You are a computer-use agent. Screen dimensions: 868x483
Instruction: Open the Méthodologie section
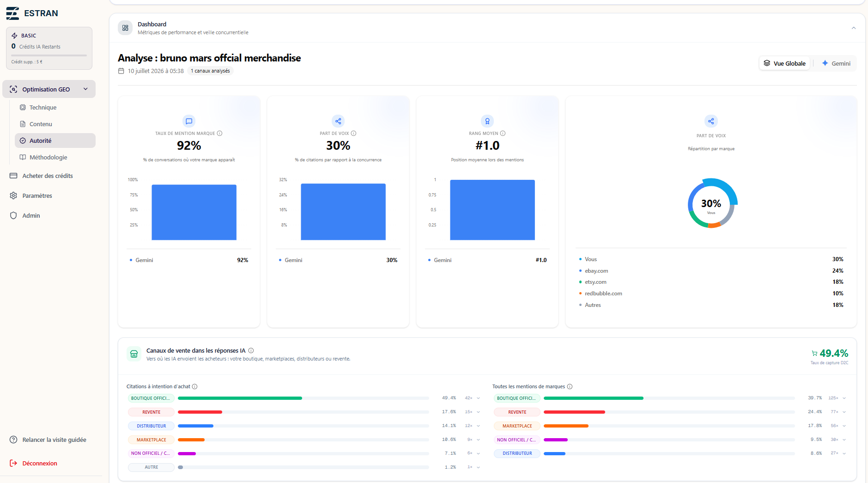click(x=55, y=157)
